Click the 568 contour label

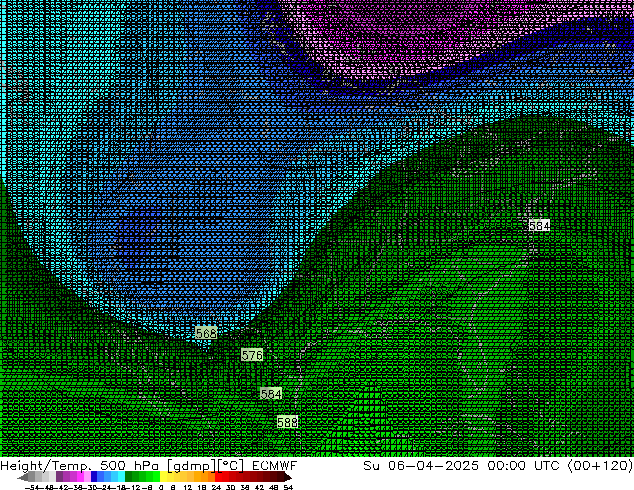[x=206, y=334]
